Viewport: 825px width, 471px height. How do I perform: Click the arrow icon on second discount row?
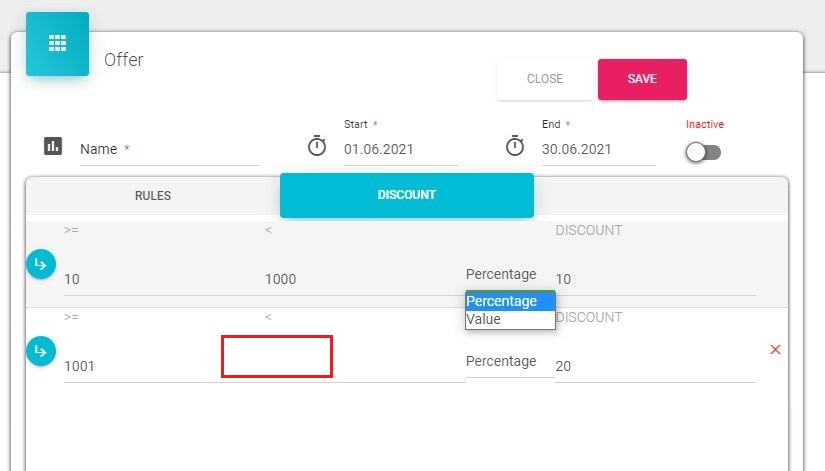(40, 351)
